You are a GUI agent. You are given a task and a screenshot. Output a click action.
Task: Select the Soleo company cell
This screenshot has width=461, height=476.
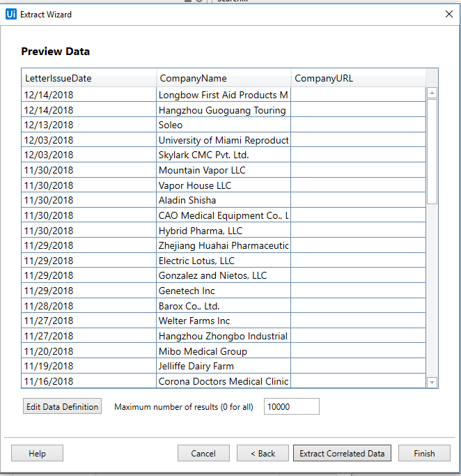(224, 125)
